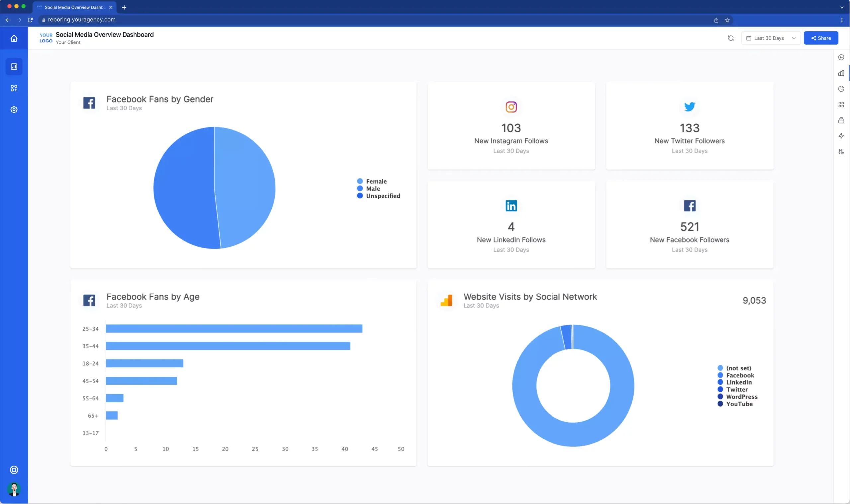Viewport: 850px width, 504px height.
Task: Open the browser tab list chevron
Action: [842, 7]
